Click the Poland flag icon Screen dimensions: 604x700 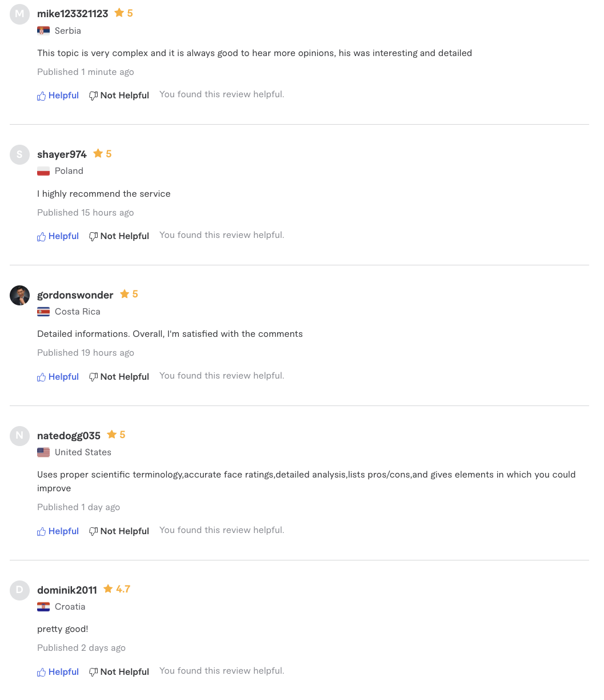(x=43, y=171)
